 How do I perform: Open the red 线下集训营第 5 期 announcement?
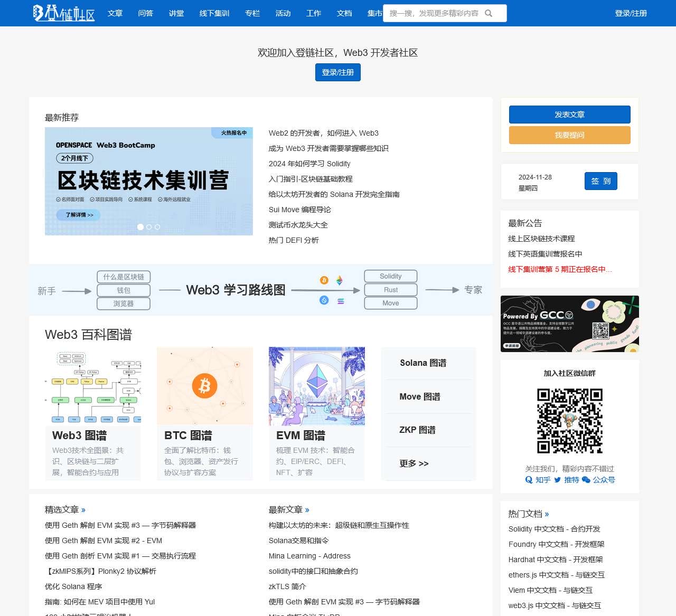coord(560,269)
